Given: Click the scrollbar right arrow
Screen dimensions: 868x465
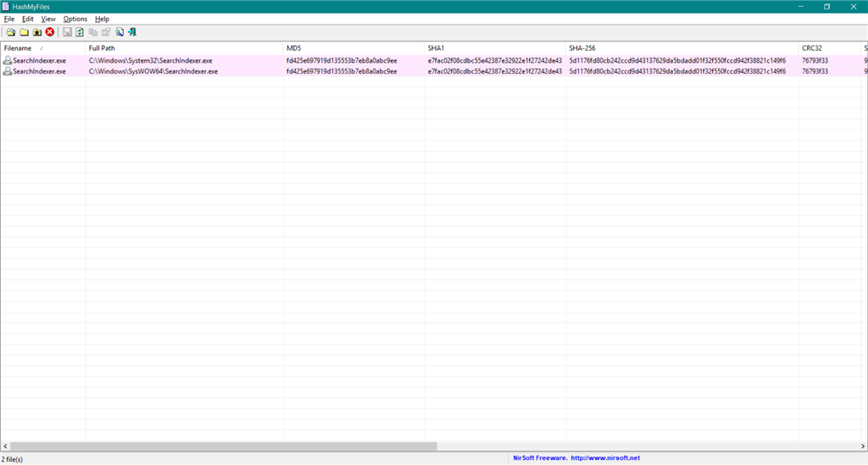Looking at the screenshot, I should tap(862, 446).
